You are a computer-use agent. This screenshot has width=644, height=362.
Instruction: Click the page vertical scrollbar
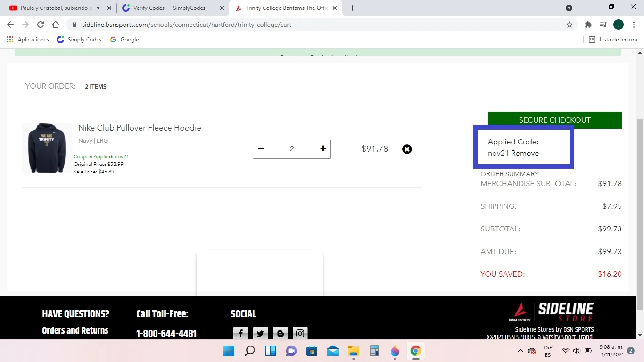coord(640,214)
